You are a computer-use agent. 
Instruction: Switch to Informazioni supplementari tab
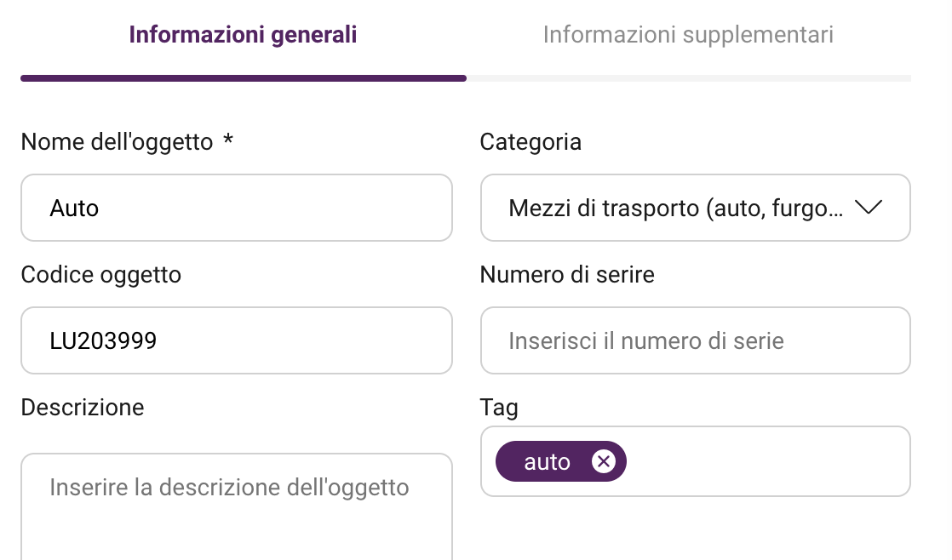pos(688,35)
